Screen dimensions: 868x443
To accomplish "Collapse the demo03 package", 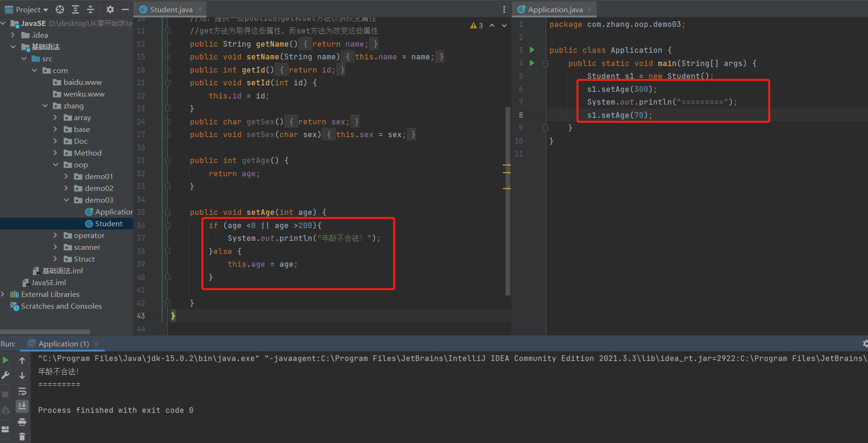I will tap(66, 200).
